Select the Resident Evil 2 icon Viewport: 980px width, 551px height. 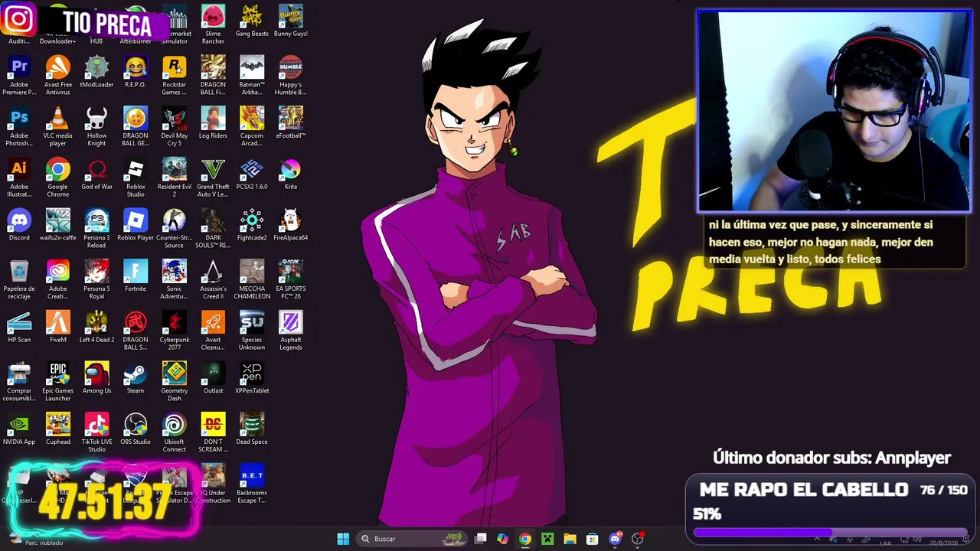pos(174,178)
